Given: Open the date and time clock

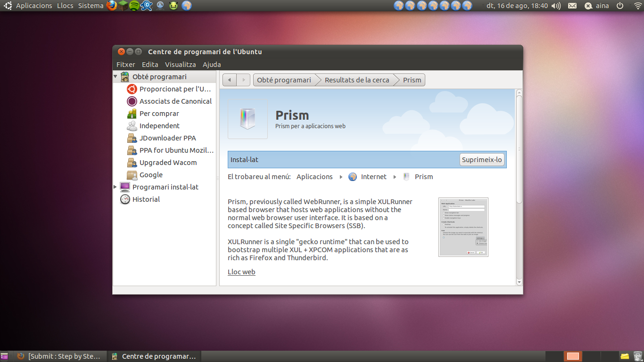Looking at the screenshot, I should click(517, 6).
